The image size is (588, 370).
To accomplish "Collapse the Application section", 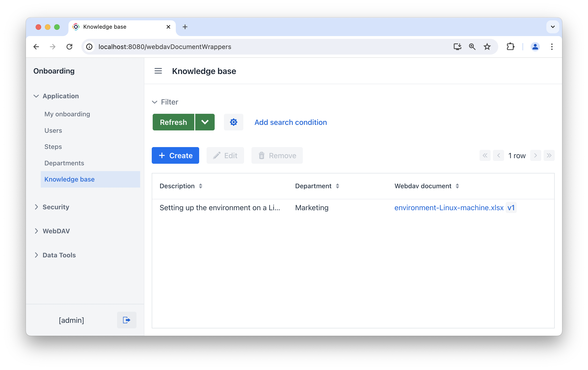I will 37,96.
